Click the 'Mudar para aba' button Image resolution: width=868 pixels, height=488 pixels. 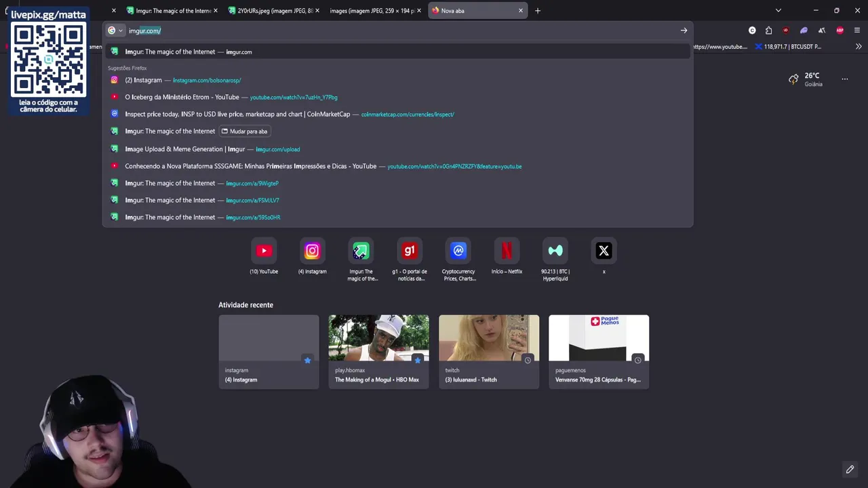click(244, 131)
